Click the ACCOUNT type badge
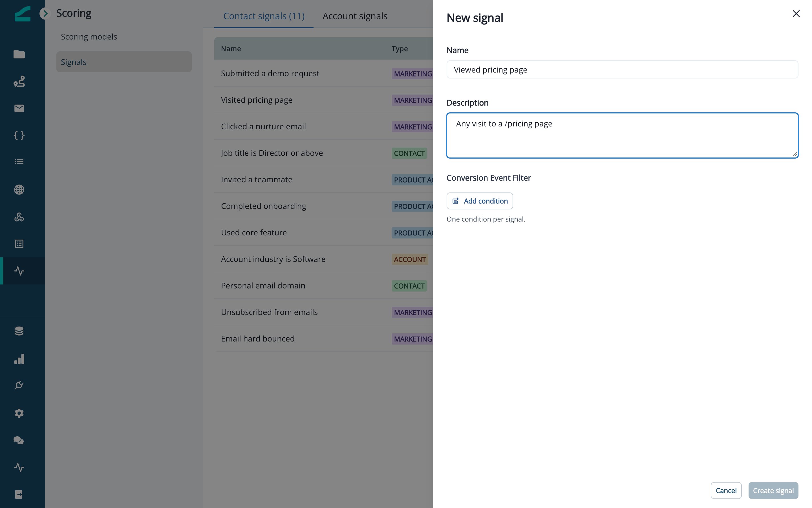The image size is (812, 508). [x=410, y=259]
